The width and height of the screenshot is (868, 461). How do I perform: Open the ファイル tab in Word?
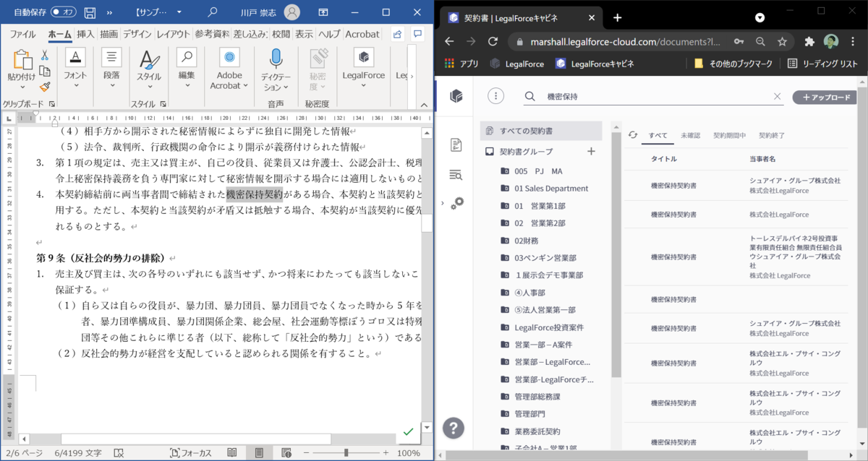pos(22,34)
